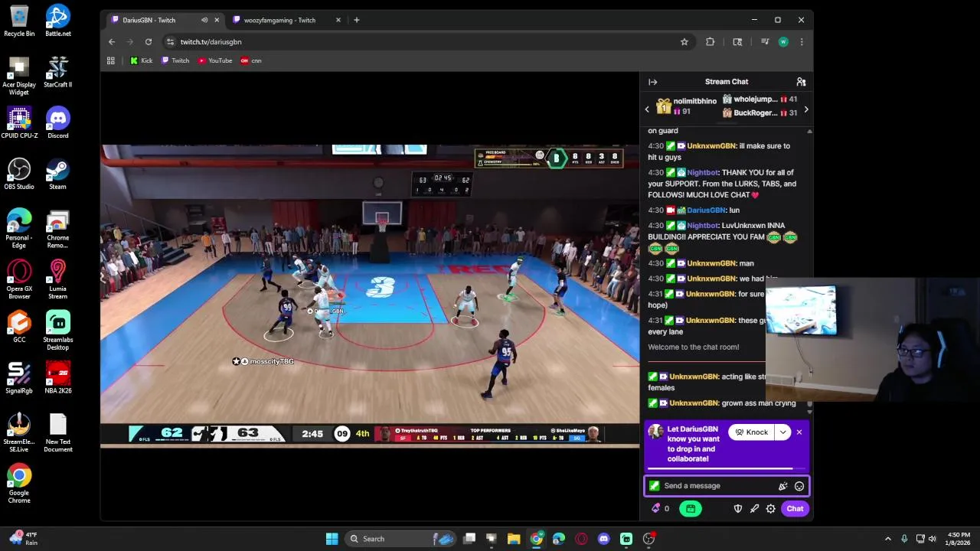Click UnknxwnGBN name in 'man' message
Viewport: 980px width, 551px height.
click(x=711, y=263)
